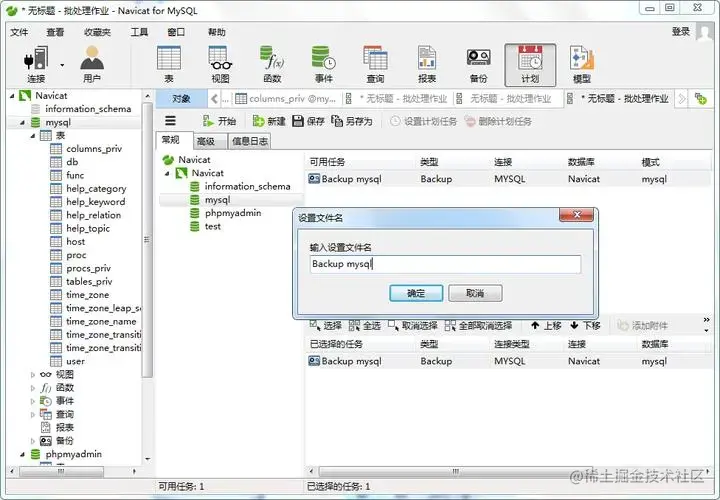Open the 文件 menu
This screenshot has width=720, height=500.
point(19,32)
